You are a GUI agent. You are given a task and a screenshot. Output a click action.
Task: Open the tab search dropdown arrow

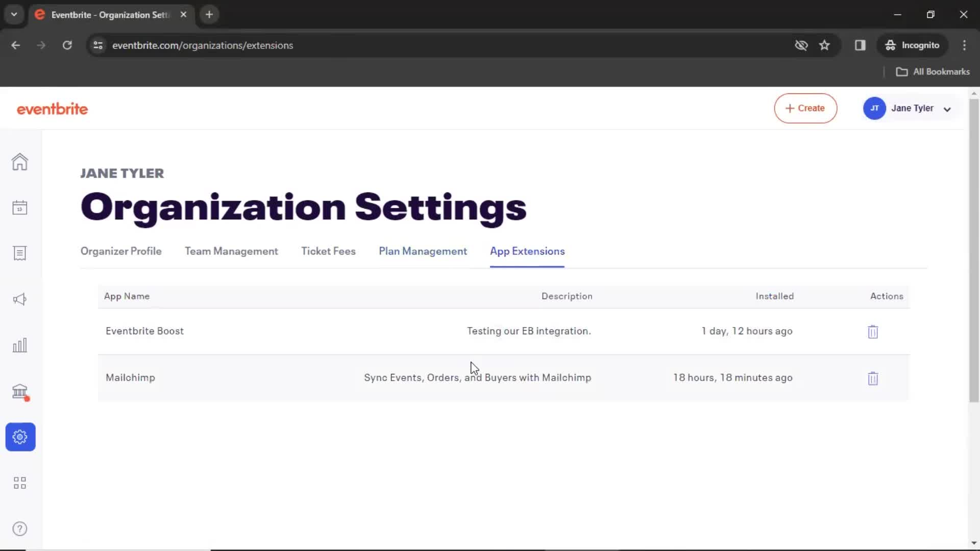(14, 15)
